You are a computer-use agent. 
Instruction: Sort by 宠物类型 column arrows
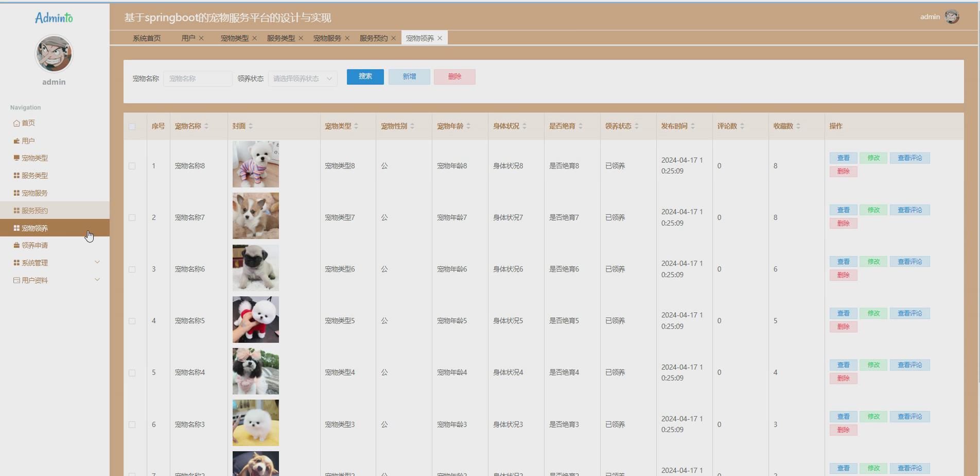click(x=356, y=126)
